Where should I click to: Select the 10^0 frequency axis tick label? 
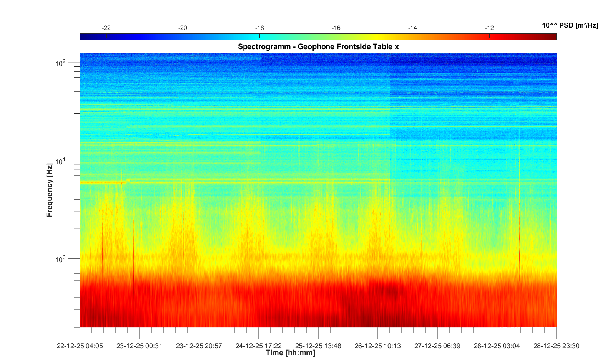(61, 259)
